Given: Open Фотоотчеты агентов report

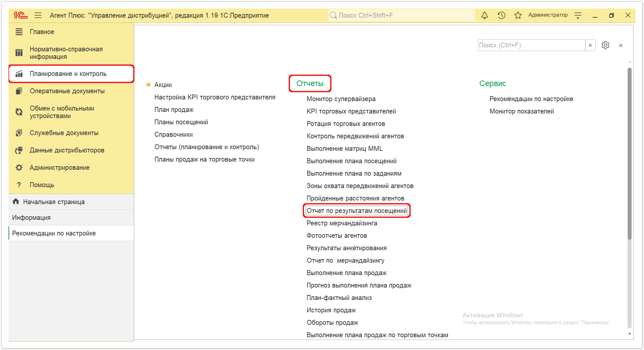Looking at the screenshot, I should point(337,236).
